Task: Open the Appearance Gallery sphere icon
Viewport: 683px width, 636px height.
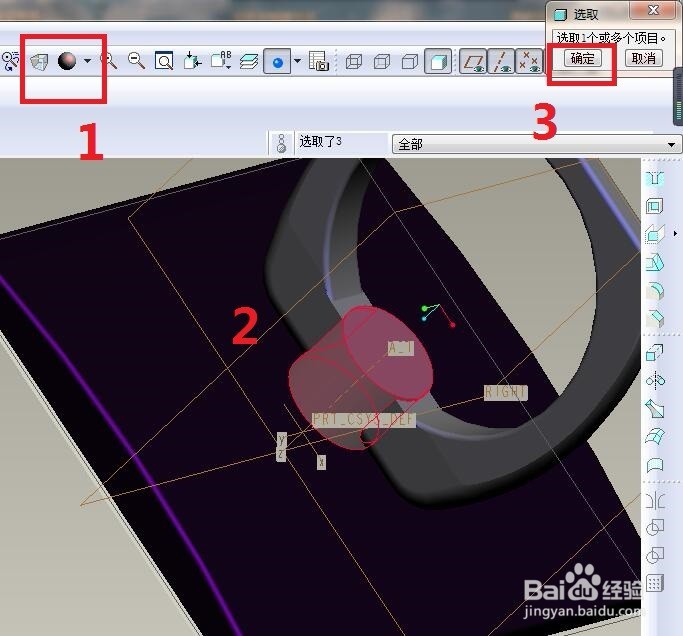Action: [67, 61]
